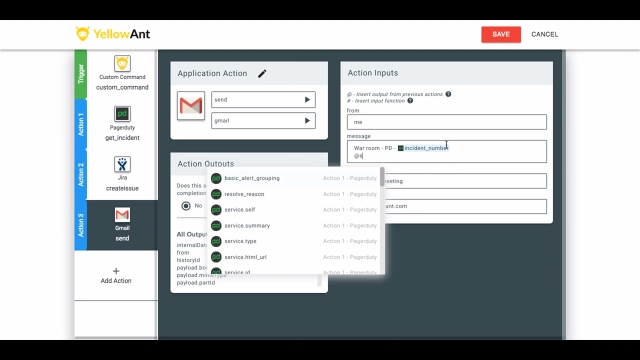Click the help icon for insert output
The width and height of the screenshot is (640, 360).
pyautogui.click(x=448, y=94)
